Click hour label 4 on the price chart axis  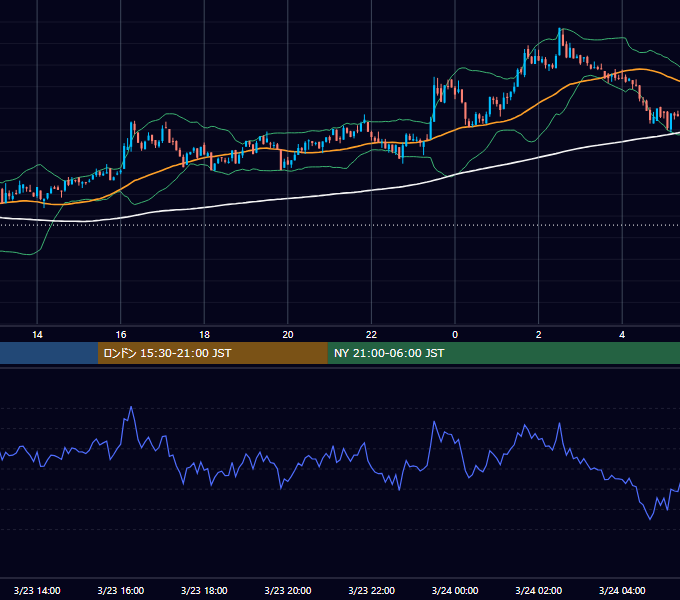[x=622, y=334]
